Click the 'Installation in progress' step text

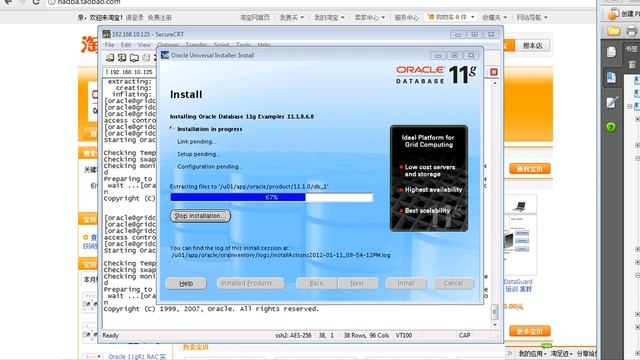pyautogui.click(x=209, y=129)
